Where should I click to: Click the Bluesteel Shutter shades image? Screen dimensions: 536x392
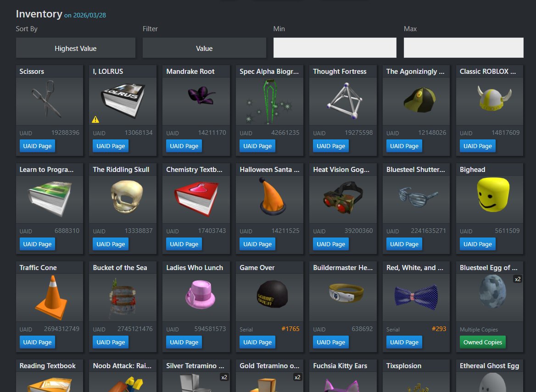click(x=416, y=199)
